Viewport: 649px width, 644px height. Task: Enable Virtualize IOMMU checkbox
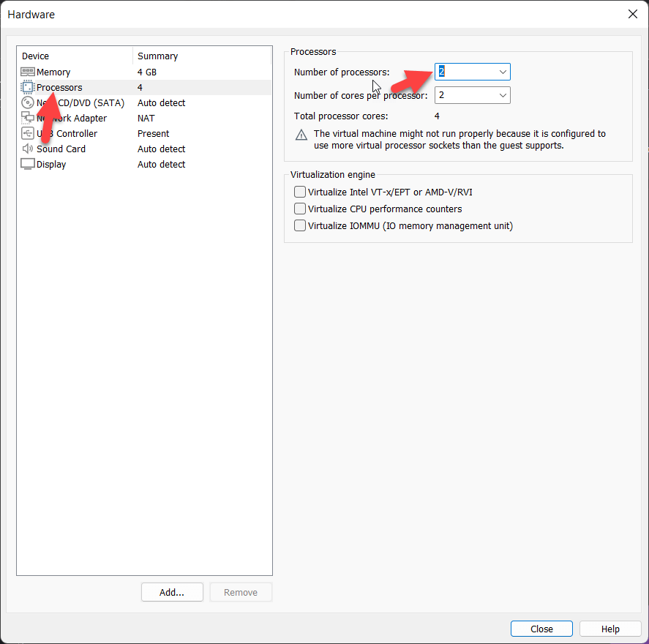pyautogui.click(x=300, y=225)
